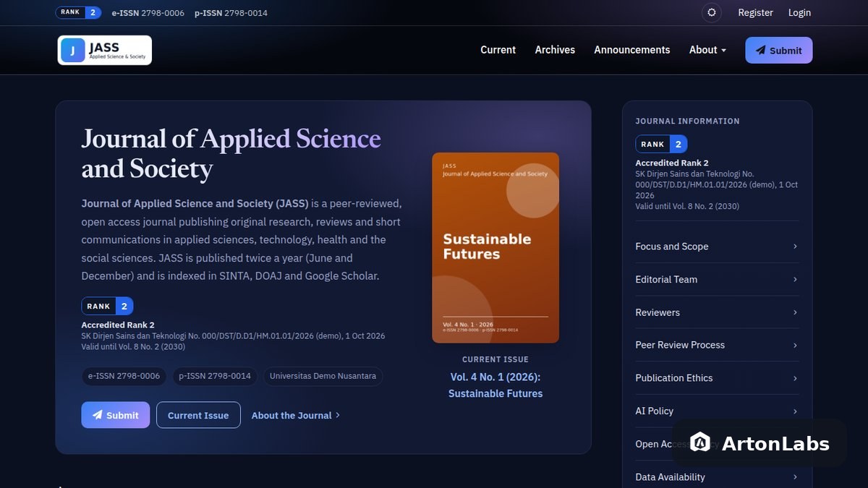Click the Current Issue button
868x488 pixels.
point(198,415)
